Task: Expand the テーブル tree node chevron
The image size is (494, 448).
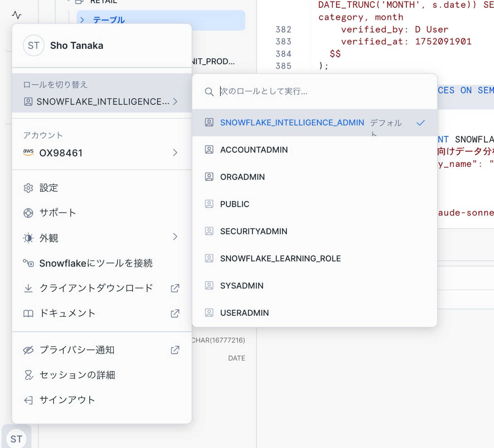Action: pyautogui.click(x=82, y=20)
